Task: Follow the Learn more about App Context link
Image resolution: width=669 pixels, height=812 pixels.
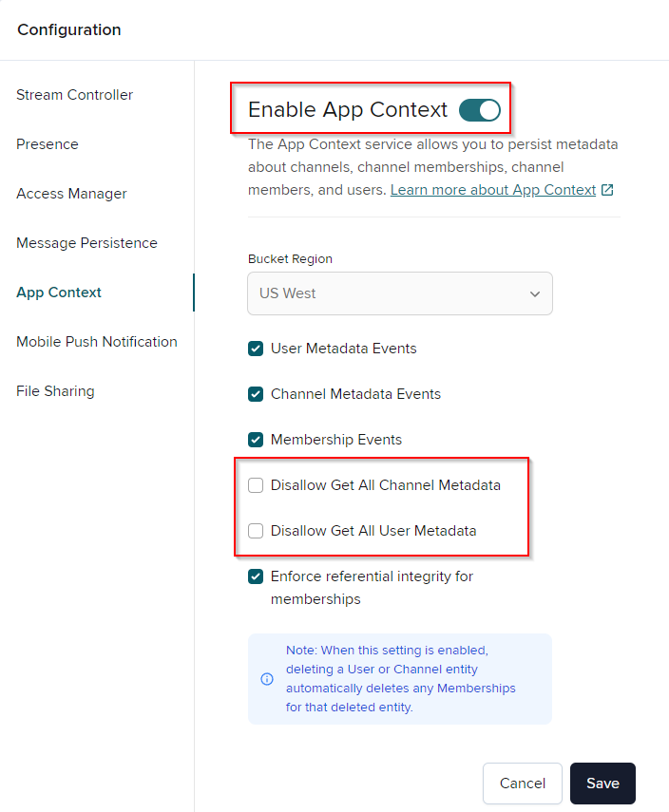Action: coord(492,190)
